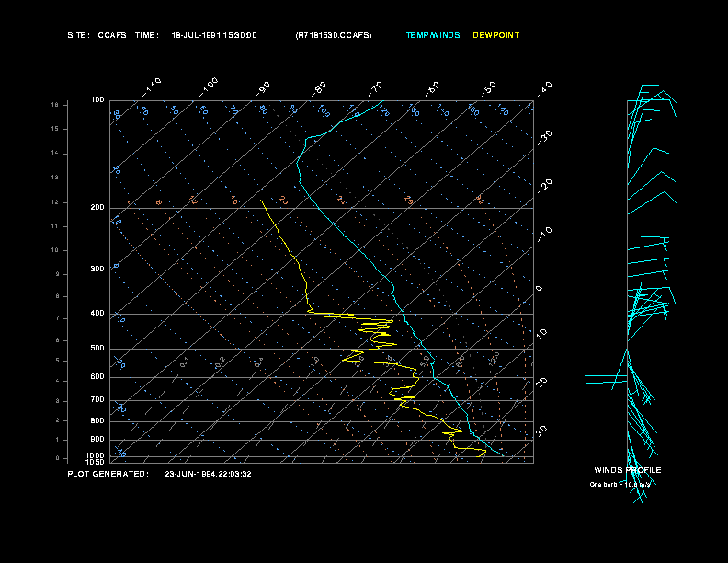Click the 12 km height scale tick label
728x563 pixels.
point(55,202)
